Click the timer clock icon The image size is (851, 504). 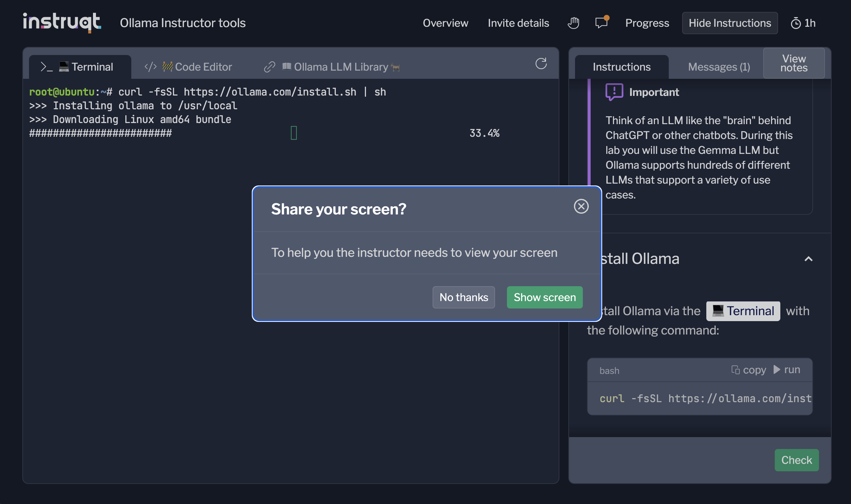tap(796, 23)
